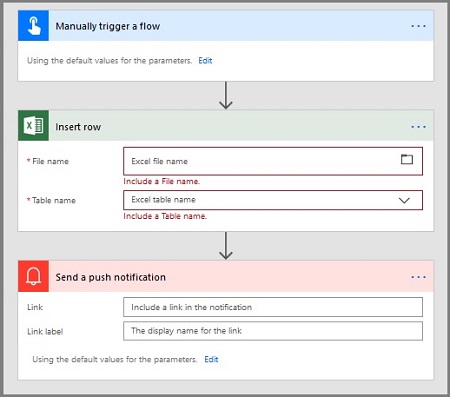Click the File name field label
This screenshot has height=397, width=450.
click(48, 161)
